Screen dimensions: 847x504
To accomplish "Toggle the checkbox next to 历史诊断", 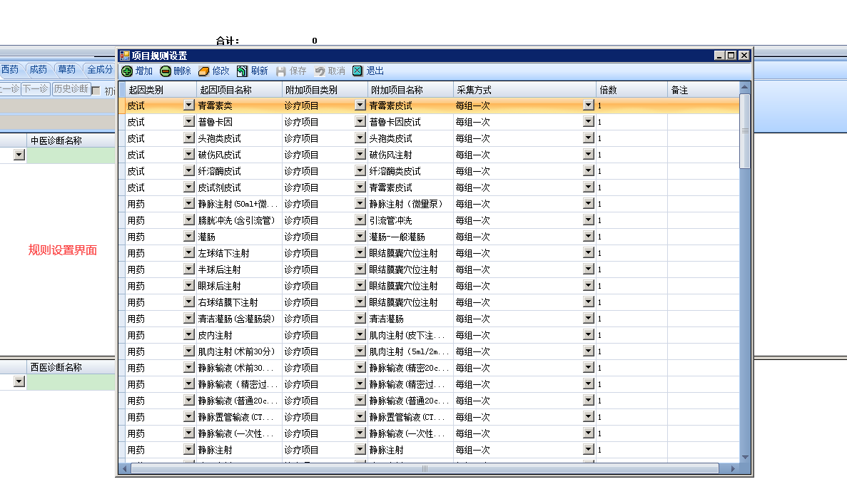I will coord(96,91).
